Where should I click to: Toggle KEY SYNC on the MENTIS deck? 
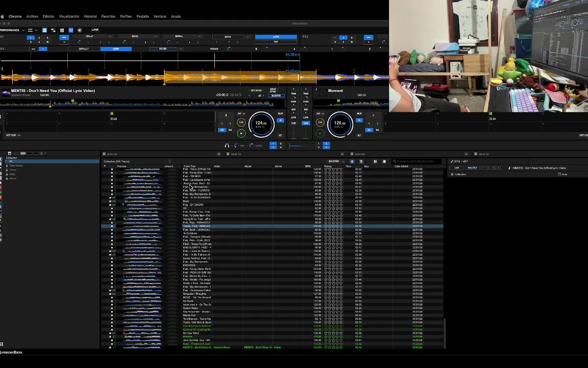pyautogui.click(x=256, y=90)
